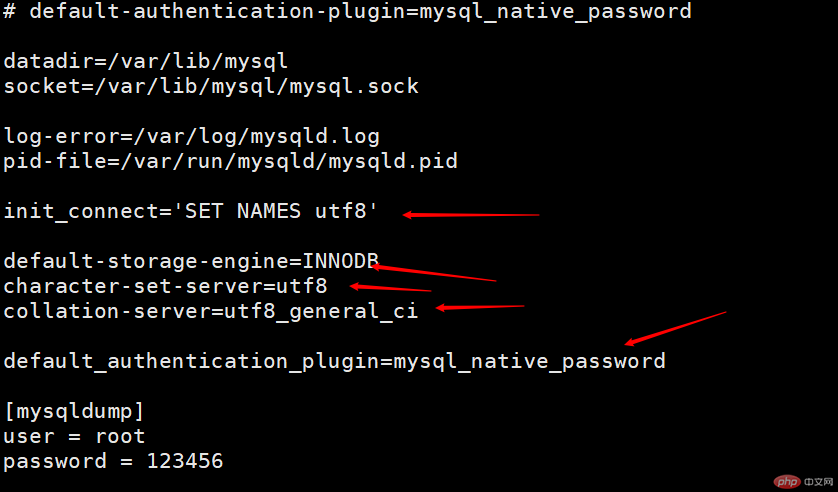
Task: Click the red arrow pointing at init_connect
Action: [470, 214]
